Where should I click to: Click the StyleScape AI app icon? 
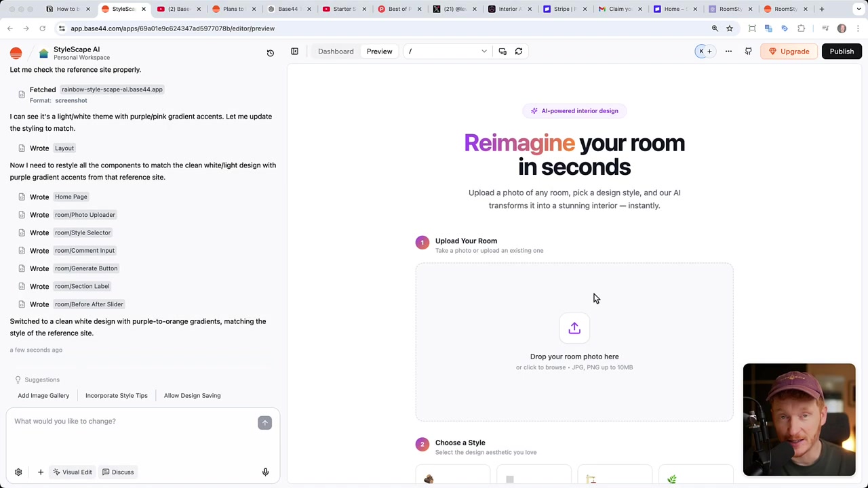pyautogui.click(x=43, y=54)
